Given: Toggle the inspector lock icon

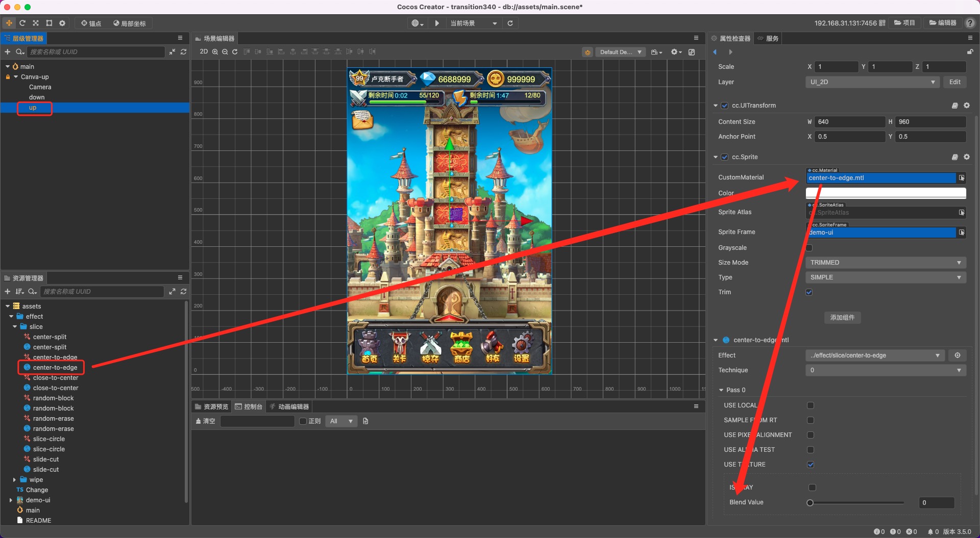Looking at the screenshot, I should pyautogui.click(x=970, y=52).
